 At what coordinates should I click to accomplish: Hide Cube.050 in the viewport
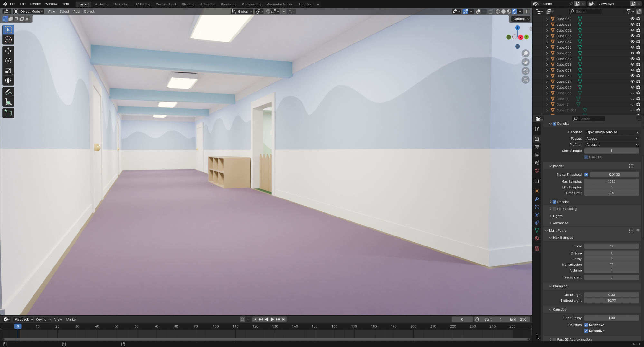(x=632, y=19)
